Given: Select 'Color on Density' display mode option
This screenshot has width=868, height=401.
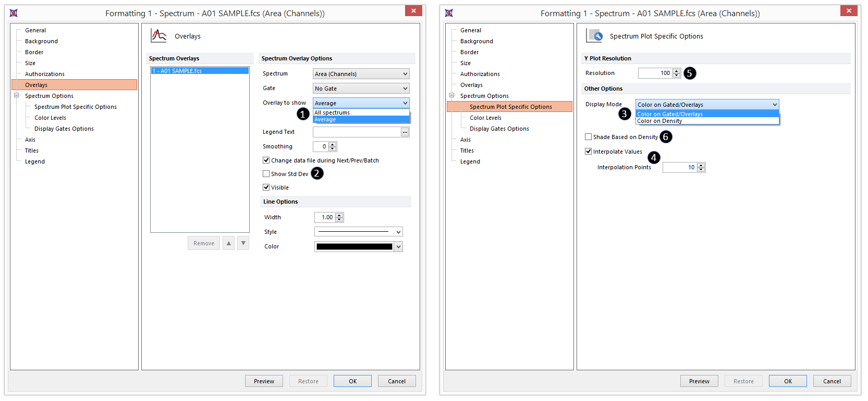Looking at the screenshot, I should 659,121.
